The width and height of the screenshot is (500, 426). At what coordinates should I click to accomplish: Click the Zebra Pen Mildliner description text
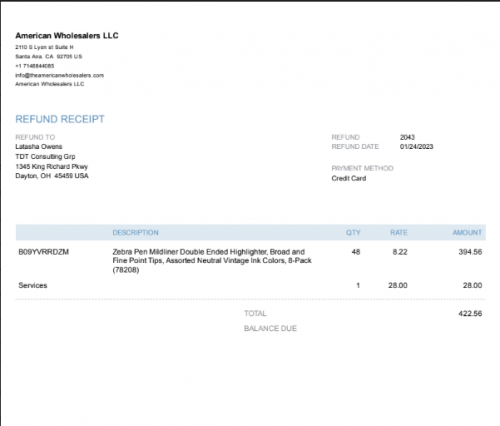point(212,261)
